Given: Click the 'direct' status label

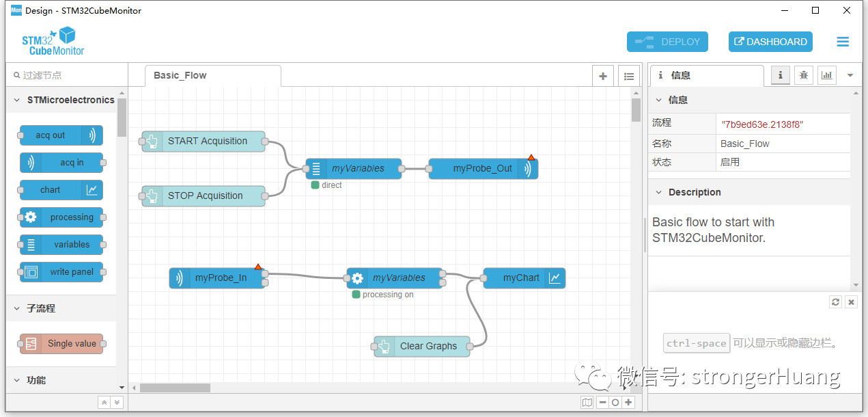Looking at the screenshot, I should tap(331, 185).
